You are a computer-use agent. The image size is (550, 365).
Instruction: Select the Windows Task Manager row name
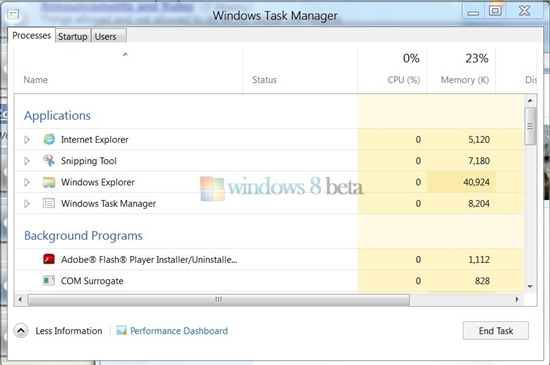pos(108,204)
